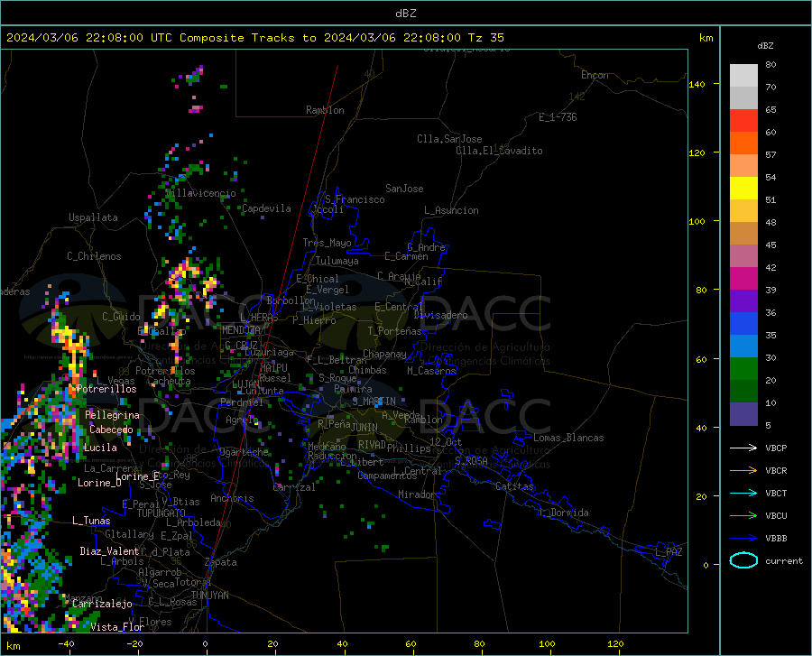The height and width of the screenshot is (656, 812).
Task: Click the JUNIN map label
Action: pos(364,428)
